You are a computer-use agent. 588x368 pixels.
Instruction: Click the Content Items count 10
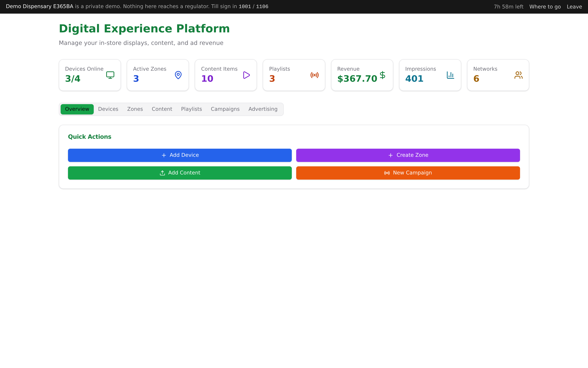[x=207, y=79]
